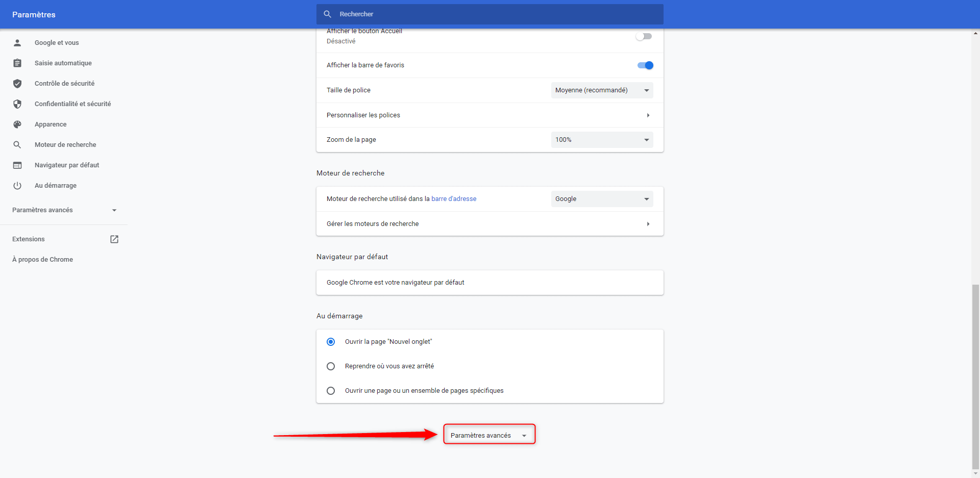Click the search magnifier icon in Rechercher bar
This screenshot has height=478, width=980.
point(328,14)
